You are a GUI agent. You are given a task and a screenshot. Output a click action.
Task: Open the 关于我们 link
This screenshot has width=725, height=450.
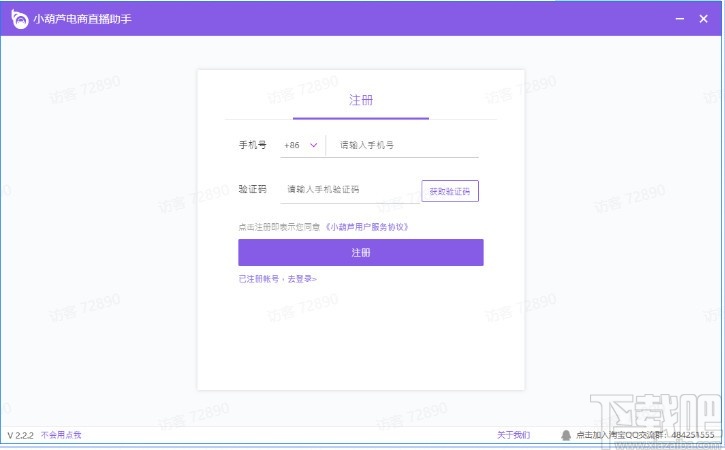(x=513, y=435)
